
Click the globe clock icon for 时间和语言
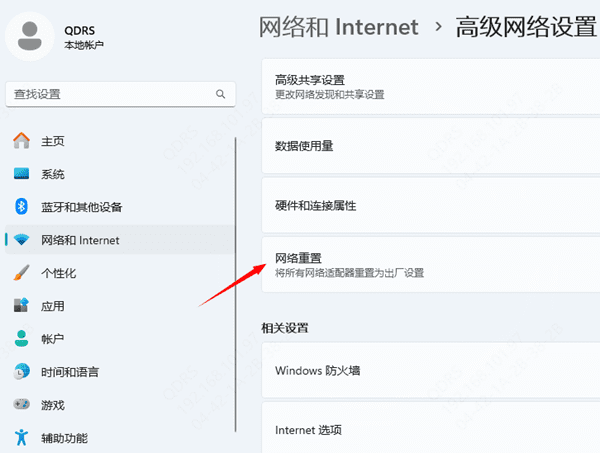(x=21, y=372)
